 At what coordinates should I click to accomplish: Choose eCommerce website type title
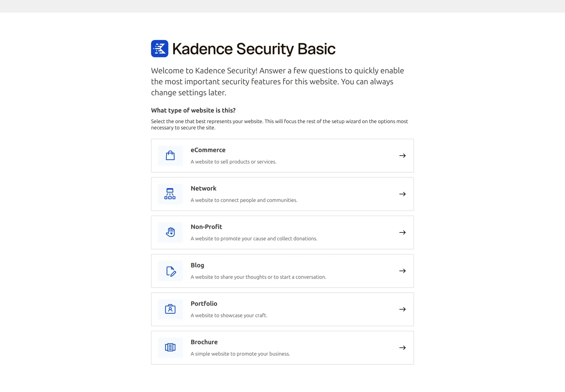208,150
